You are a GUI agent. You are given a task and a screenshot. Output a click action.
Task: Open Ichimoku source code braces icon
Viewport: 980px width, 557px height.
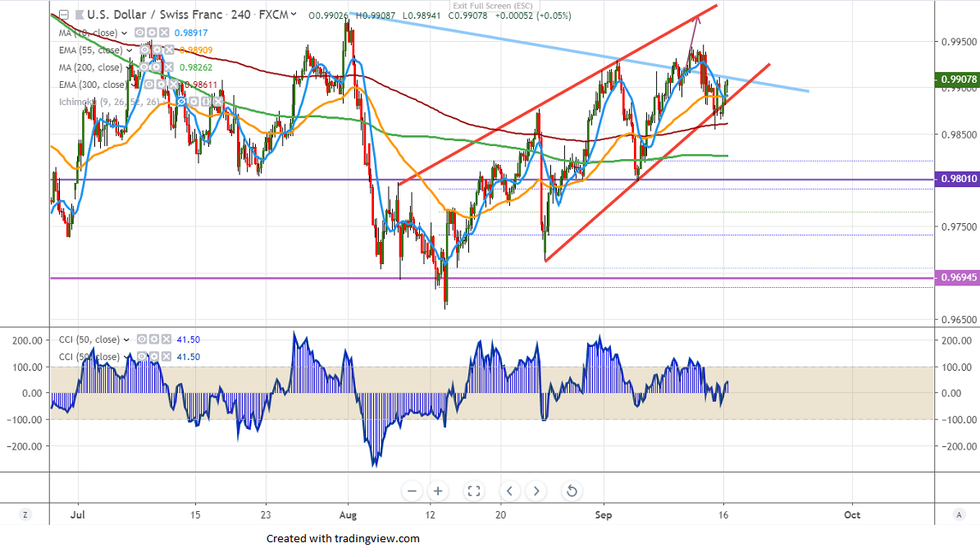[x=205, y=101]
